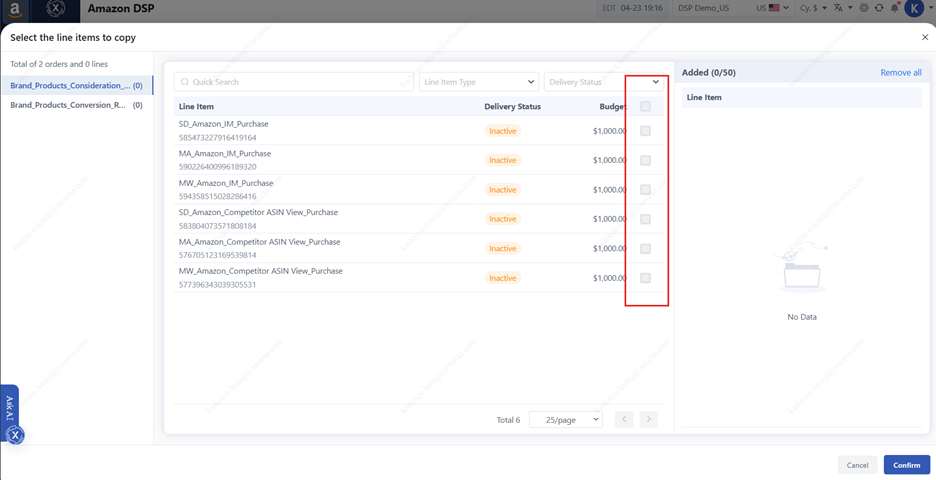Click the Amazon DSP title
This screenshot has height=480, width=936.
[x=121, y=8]
